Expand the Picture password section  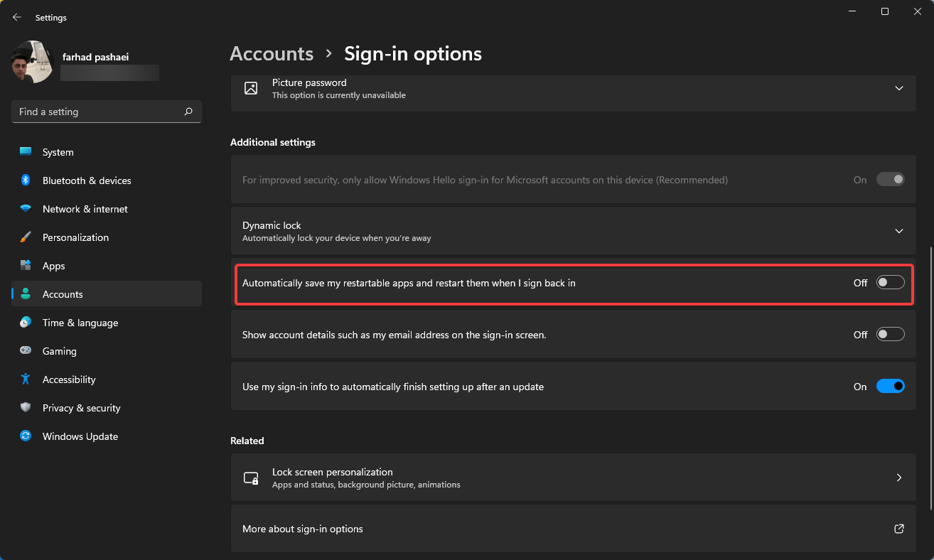(898, 88)
